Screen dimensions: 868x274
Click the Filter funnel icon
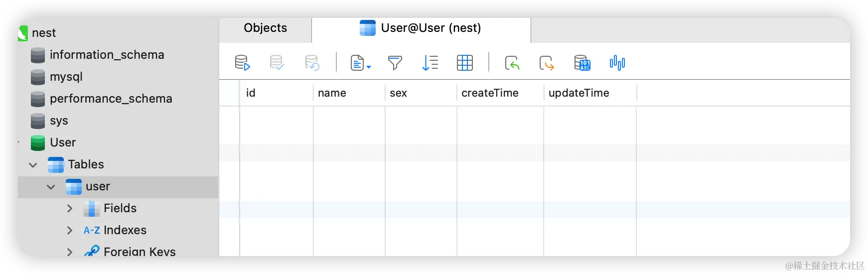[395, 63]
